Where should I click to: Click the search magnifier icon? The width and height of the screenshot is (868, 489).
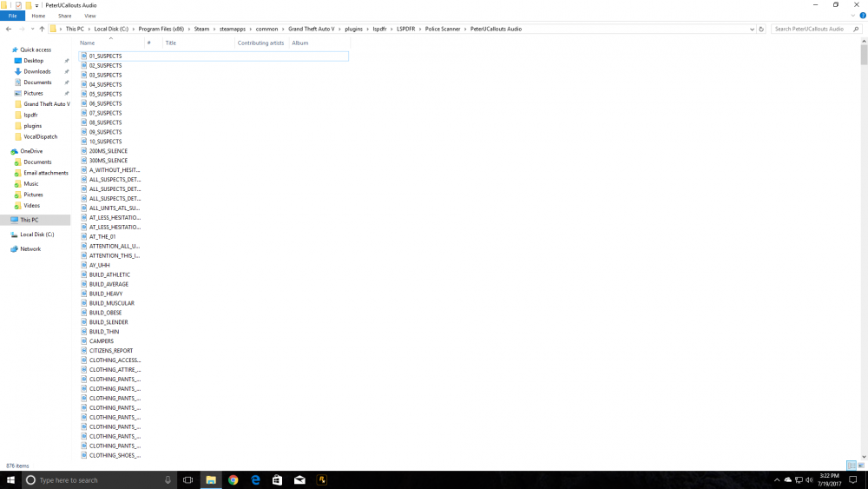857,29
